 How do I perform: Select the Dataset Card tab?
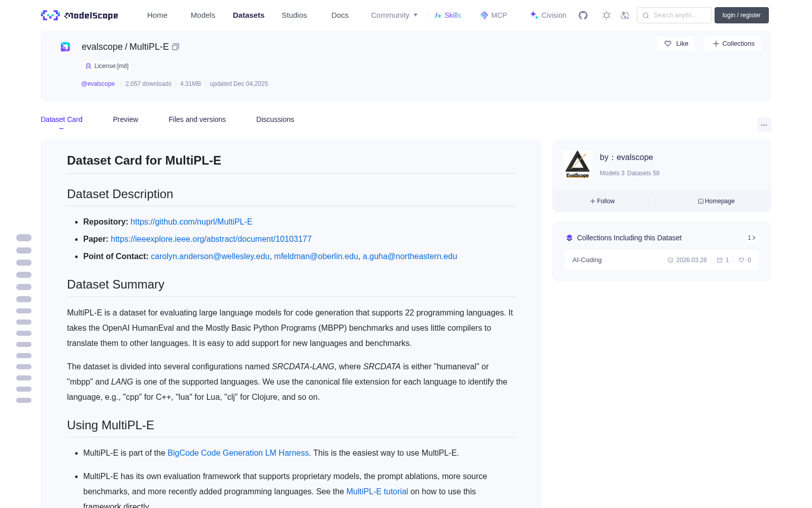click(61, 119)
